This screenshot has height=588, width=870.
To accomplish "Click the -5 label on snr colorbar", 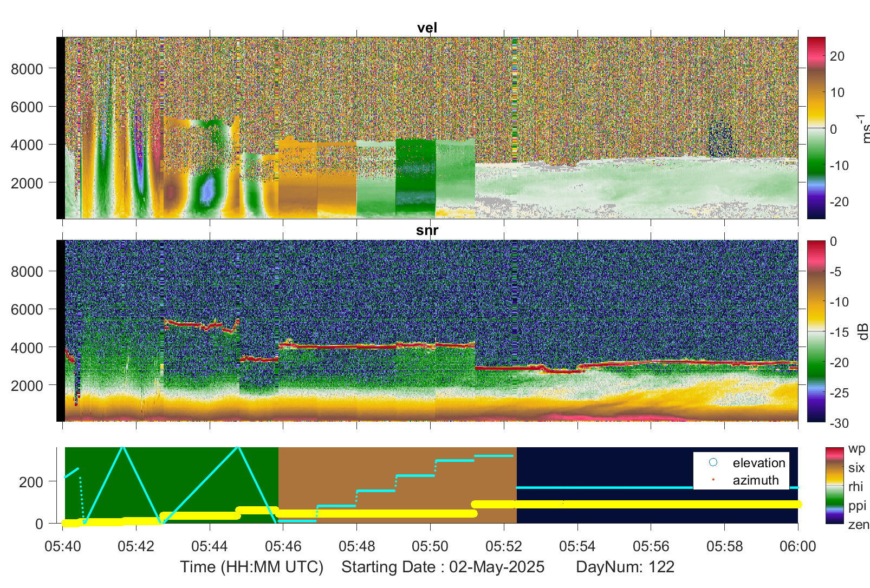I will 836,271.
